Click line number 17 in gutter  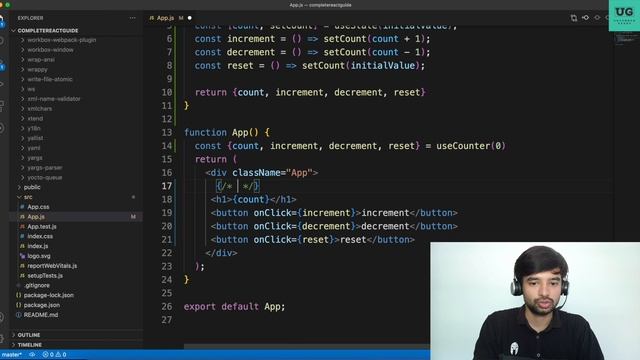click(x=167, y=186)
